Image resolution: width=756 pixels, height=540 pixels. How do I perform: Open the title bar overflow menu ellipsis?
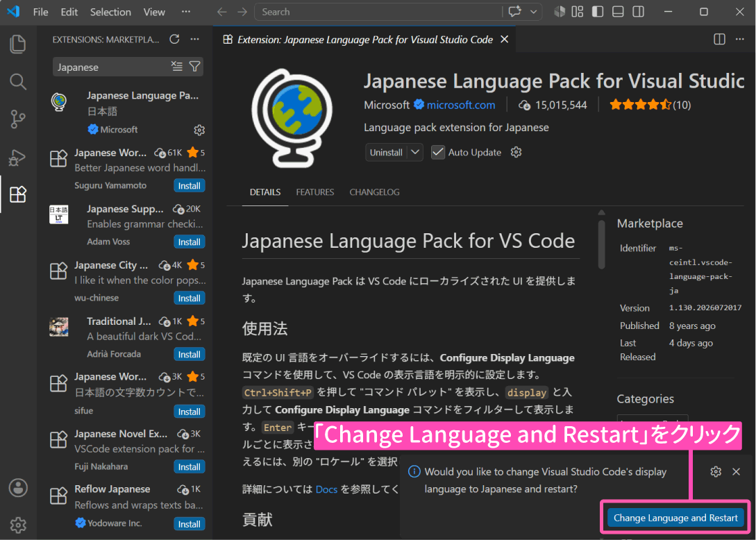[x=185, y=12]
